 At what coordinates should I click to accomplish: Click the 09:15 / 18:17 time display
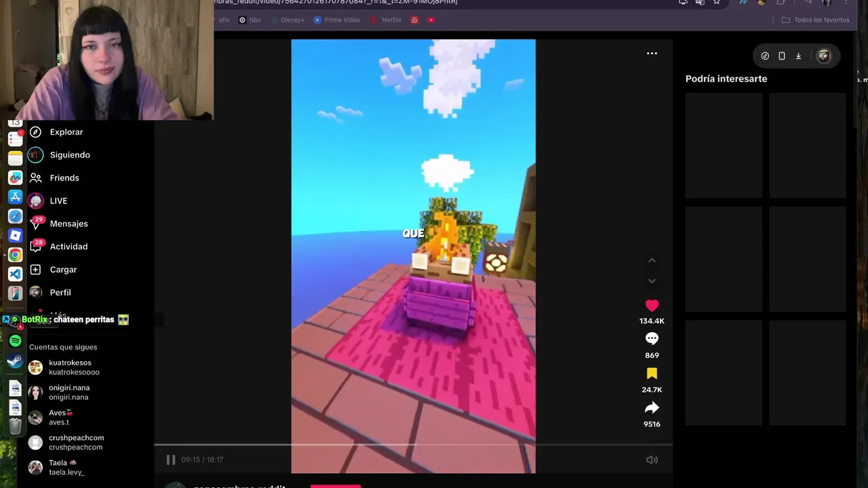[x=202, y=460]
